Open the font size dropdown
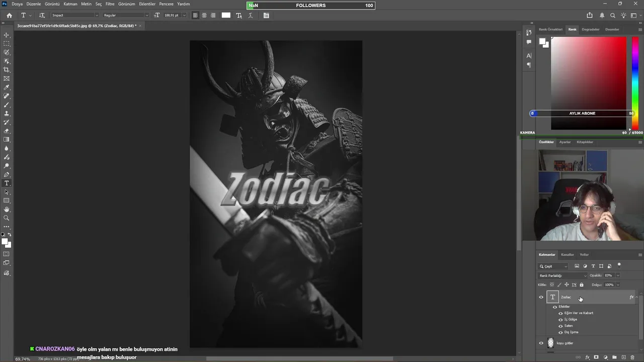 coord(184,15)
